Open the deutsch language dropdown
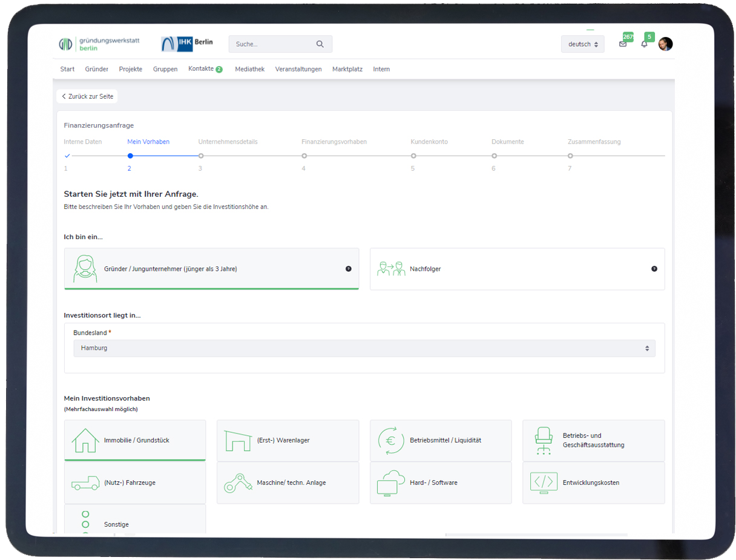This screenshot has width=736, height=560. (582, 44)
